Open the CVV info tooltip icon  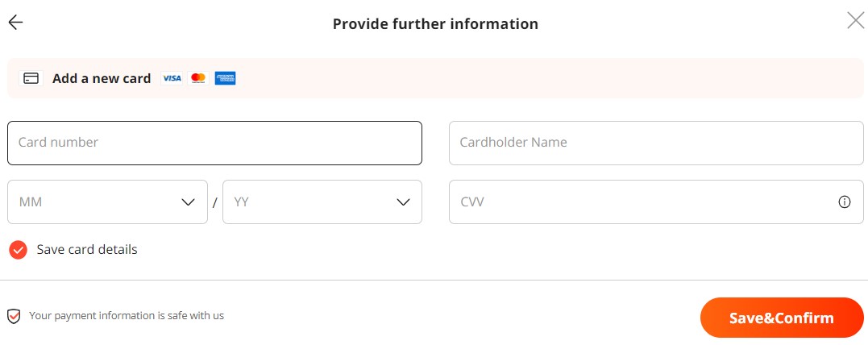point(844,202)
